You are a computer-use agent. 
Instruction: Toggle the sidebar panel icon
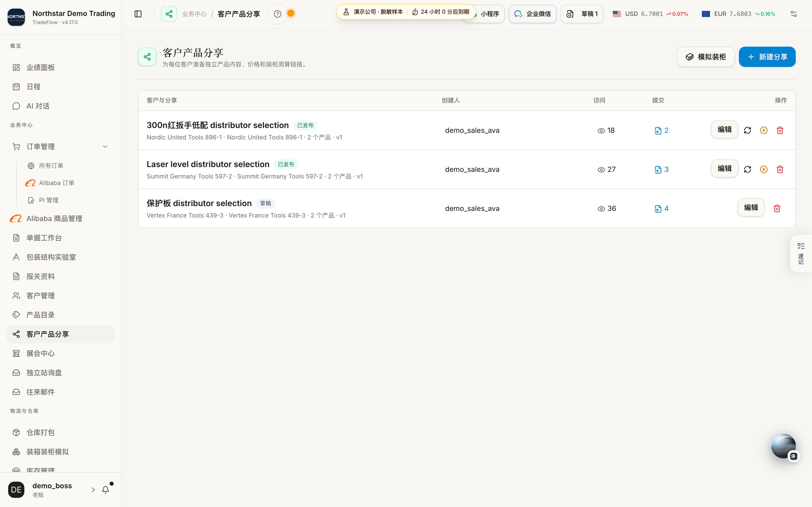(138, 14)
